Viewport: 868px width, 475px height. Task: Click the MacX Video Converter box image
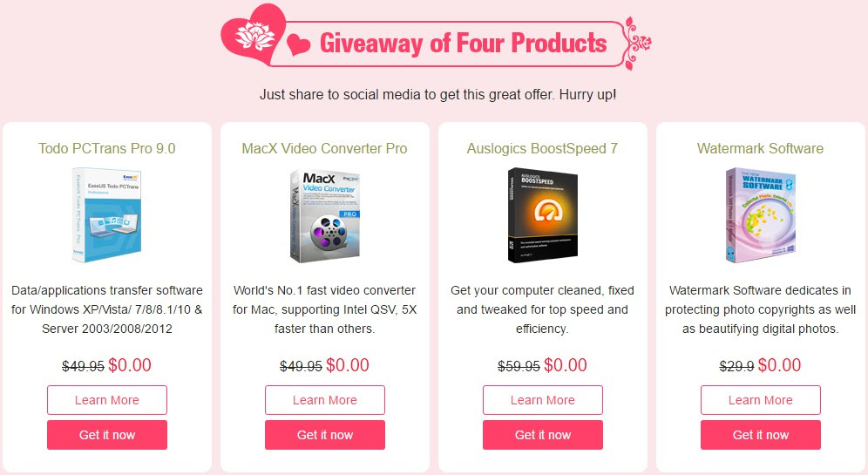coord(325,216)
